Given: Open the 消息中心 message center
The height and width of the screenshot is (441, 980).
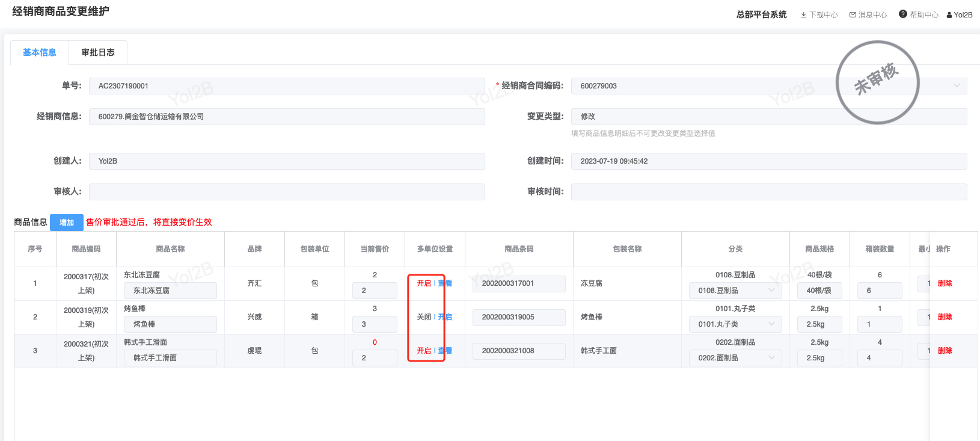Looking at the screenshot, I should 868,15.
